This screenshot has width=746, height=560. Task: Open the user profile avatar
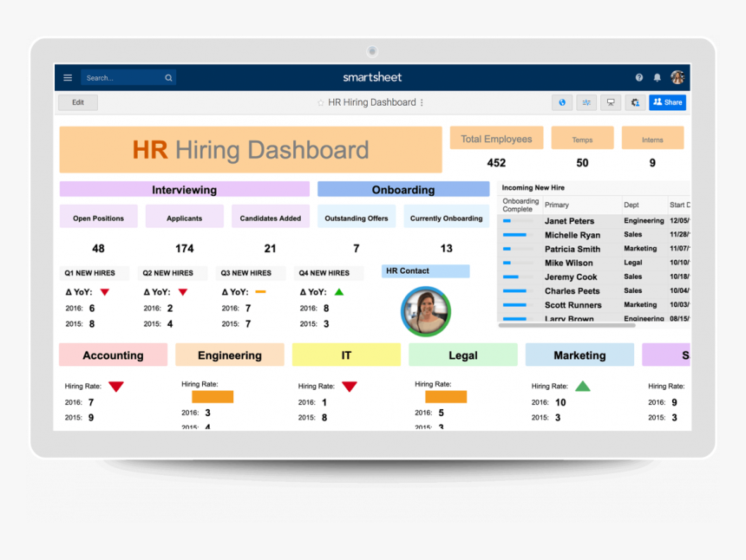677,77
